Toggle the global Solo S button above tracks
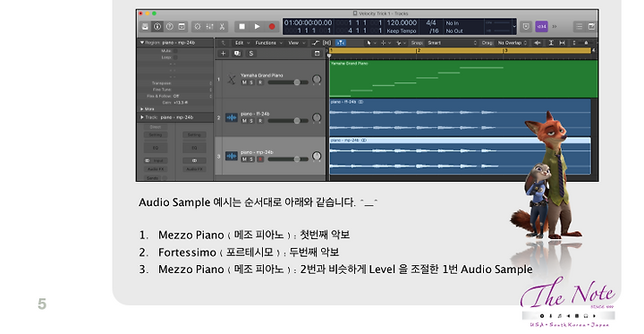 251,54
